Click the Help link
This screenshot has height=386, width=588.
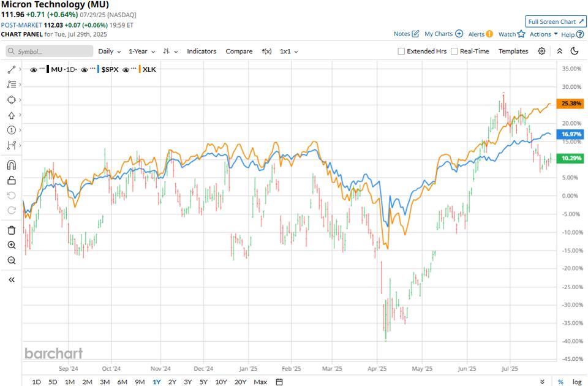tap(568, 34)
